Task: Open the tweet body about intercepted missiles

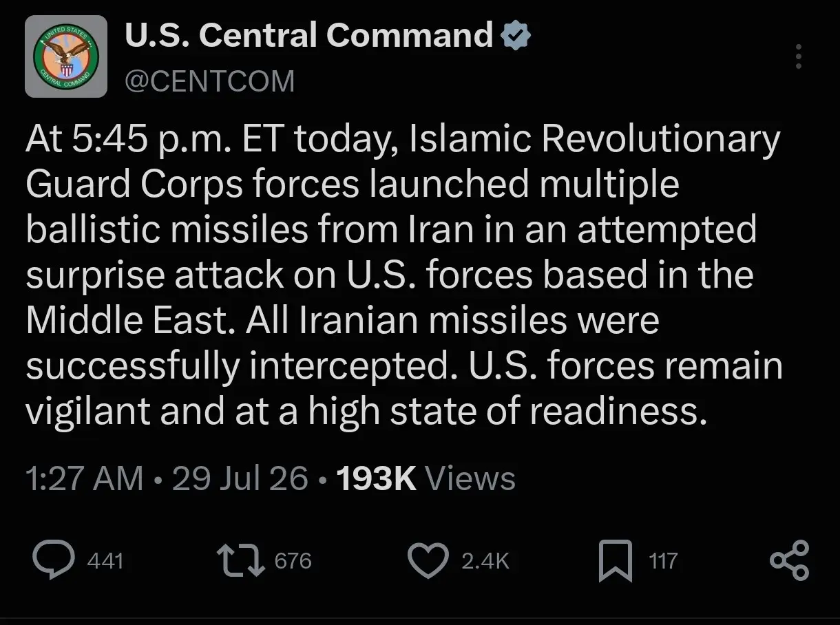Action: tap(404, 275)
